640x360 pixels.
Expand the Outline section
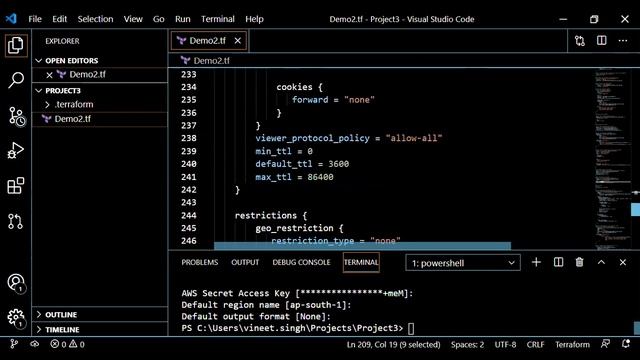point(100,314)
